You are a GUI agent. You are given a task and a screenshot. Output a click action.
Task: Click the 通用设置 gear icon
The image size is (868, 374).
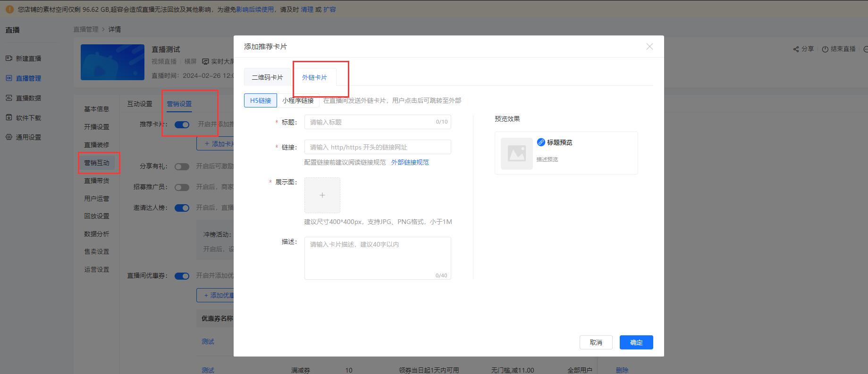pyautogui.click(x=8, y=137)
